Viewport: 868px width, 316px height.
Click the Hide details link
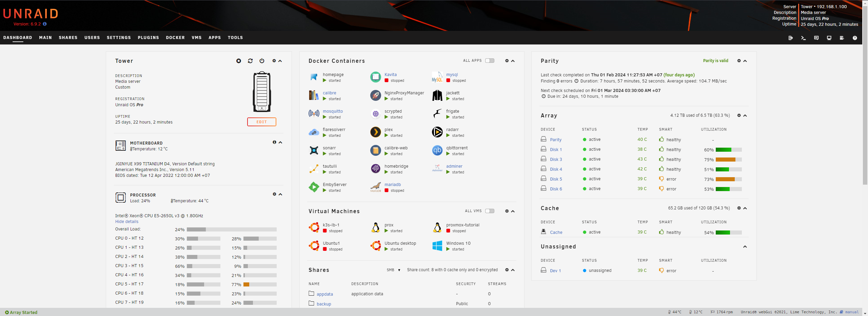coord(127,222)
